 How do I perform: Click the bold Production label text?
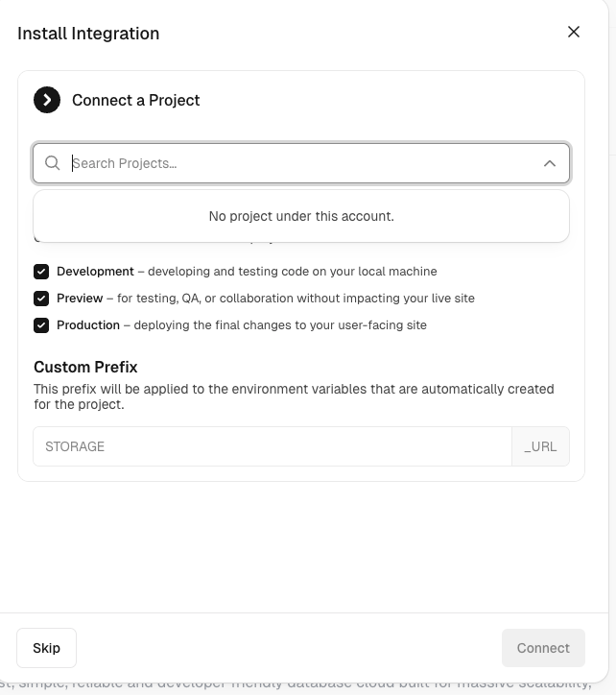[x=88, y=325]
